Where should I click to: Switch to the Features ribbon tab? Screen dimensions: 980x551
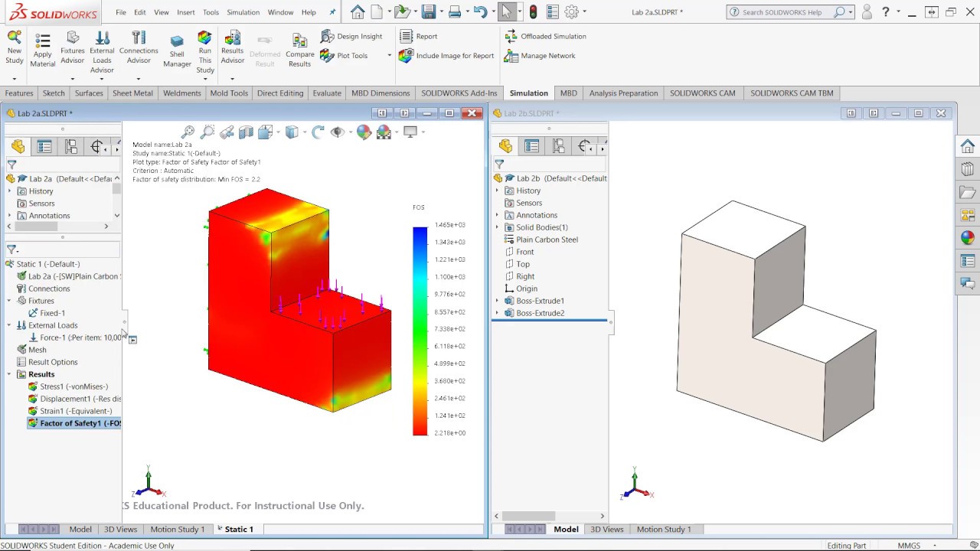[19, 93]
